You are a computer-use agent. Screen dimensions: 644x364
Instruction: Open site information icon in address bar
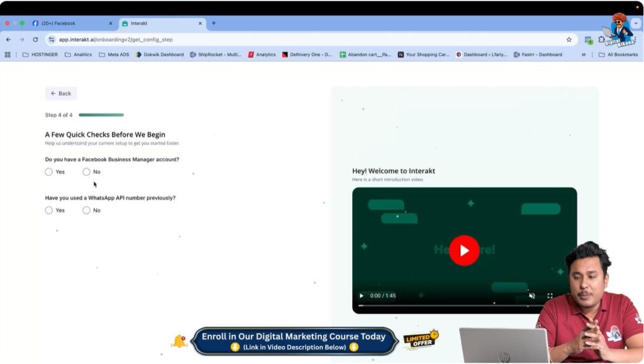[x=52, y=40]
